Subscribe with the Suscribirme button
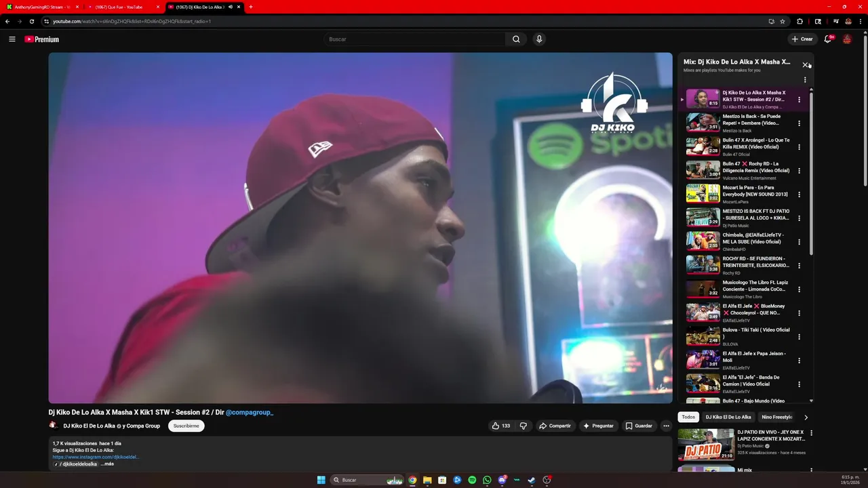This screenshot has height=488, width=868. 186,426
